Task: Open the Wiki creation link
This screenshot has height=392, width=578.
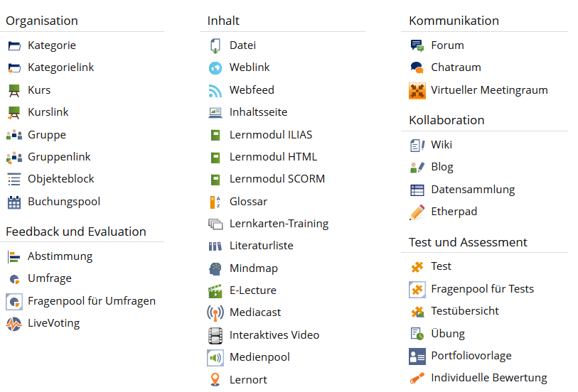Action: coord(441,145)
